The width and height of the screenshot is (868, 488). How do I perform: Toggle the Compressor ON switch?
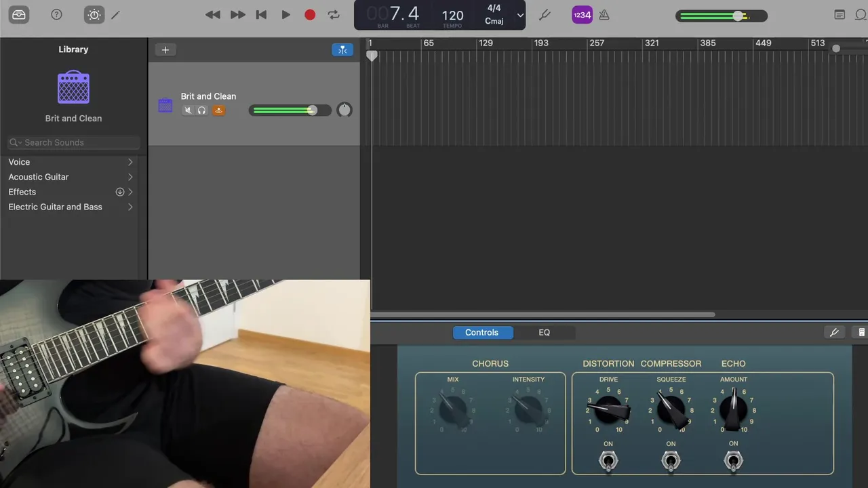671,462
